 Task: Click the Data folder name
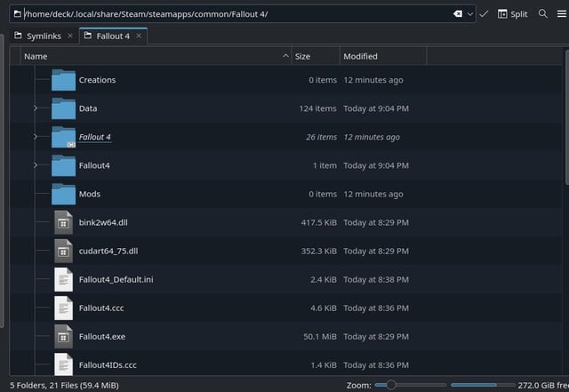88,108
